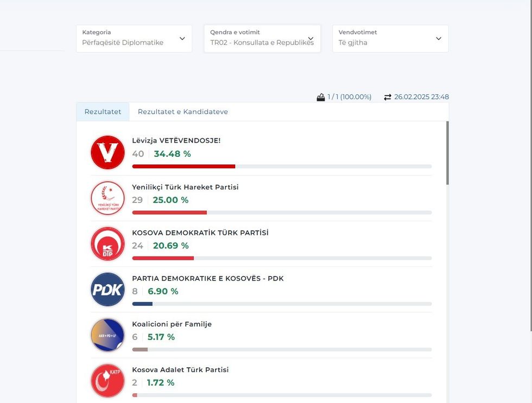Click the KATP Kosova Adalet logo
Image resolution: width=532 pixels, height=403 pixels.
tap(107, 380)
